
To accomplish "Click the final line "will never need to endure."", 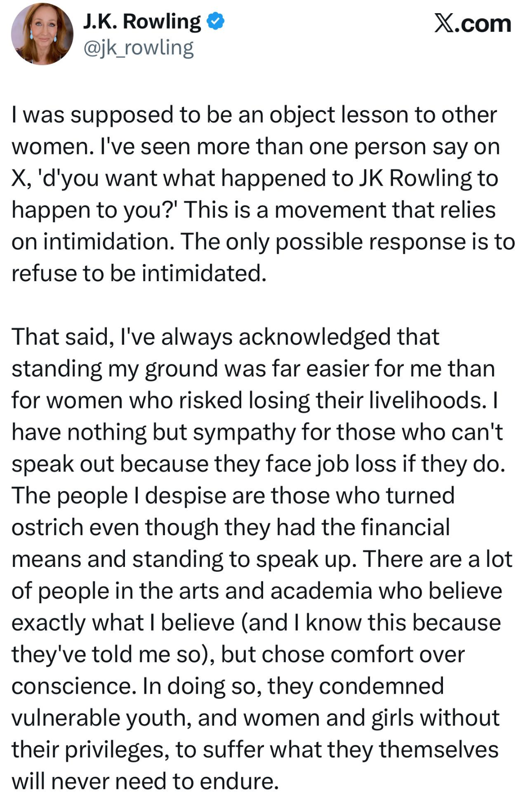I will (145, 781).
